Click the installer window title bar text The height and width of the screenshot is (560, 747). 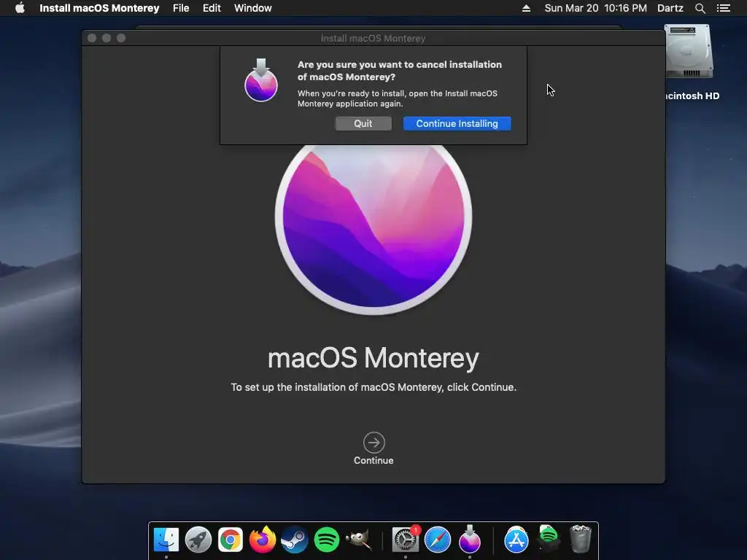[x=373, y=38]
